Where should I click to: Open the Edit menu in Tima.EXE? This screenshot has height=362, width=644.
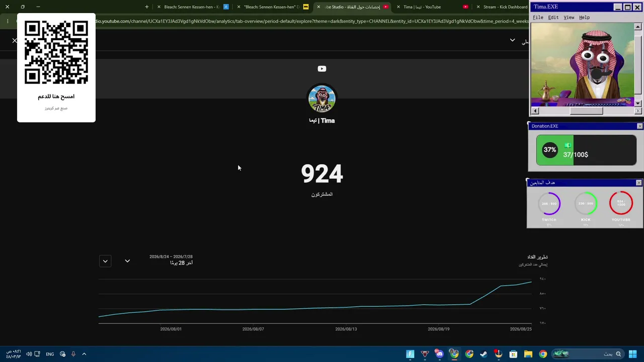tap(553, 17)
